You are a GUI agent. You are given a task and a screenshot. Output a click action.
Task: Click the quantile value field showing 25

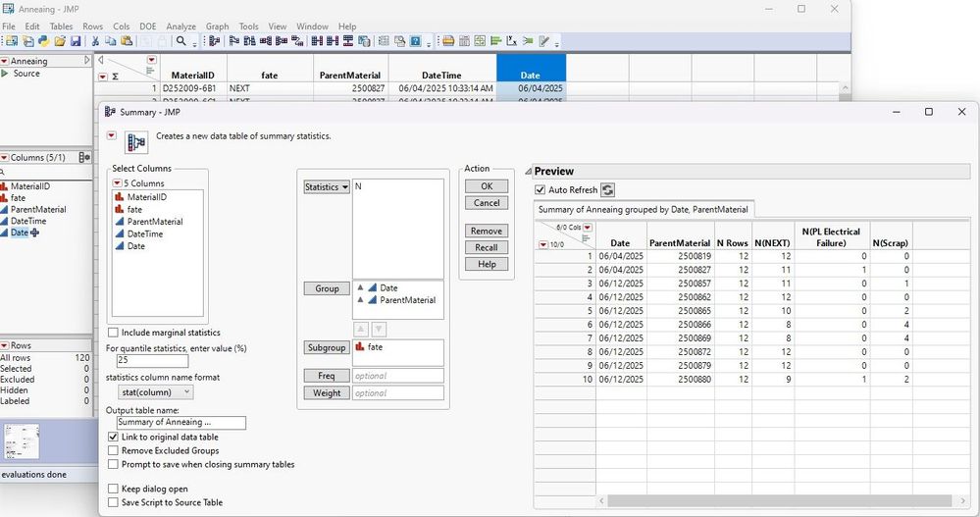pos(152,361)
